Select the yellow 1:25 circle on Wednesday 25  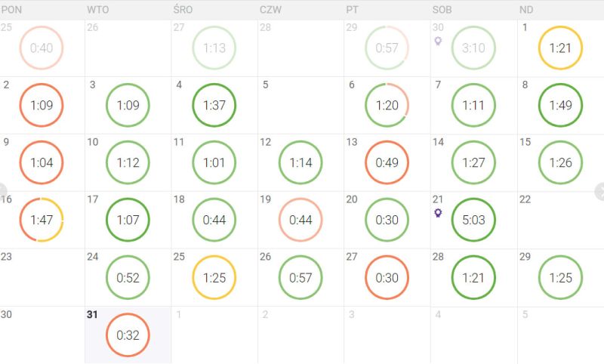tap(214, 277)
